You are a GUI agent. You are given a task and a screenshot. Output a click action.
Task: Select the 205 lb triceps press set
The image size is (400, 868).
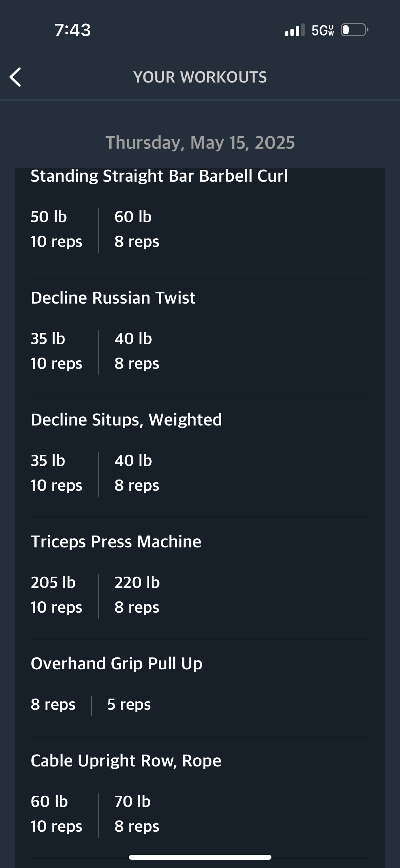coord(56,595)
